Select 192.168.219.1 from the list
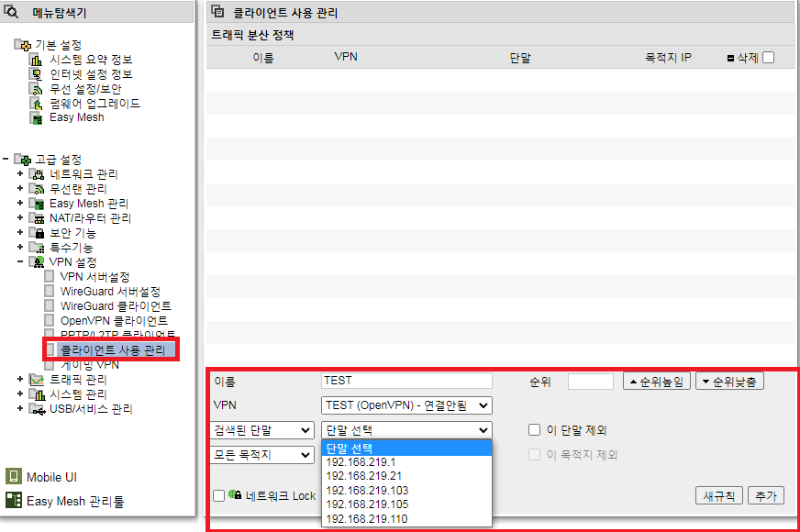This screenshot has width=800, height=532. click(406, 462)
